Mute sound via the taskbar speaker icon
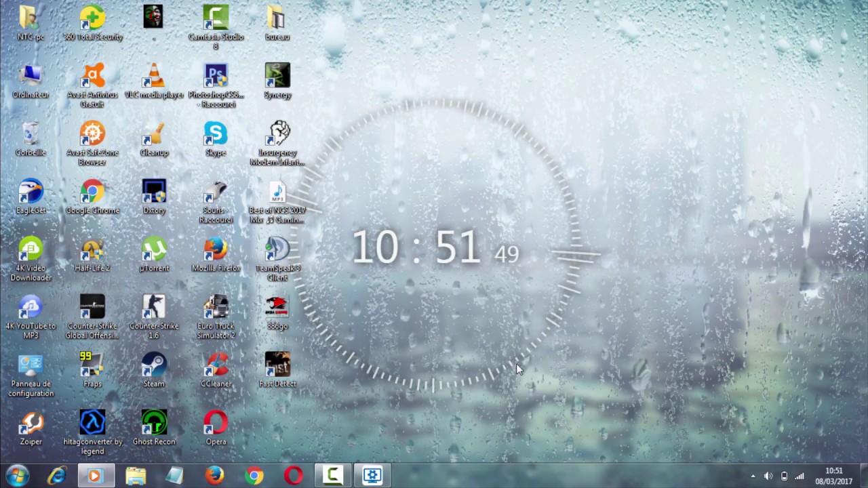This screenshot has height=488, width=868. (768, 475)
